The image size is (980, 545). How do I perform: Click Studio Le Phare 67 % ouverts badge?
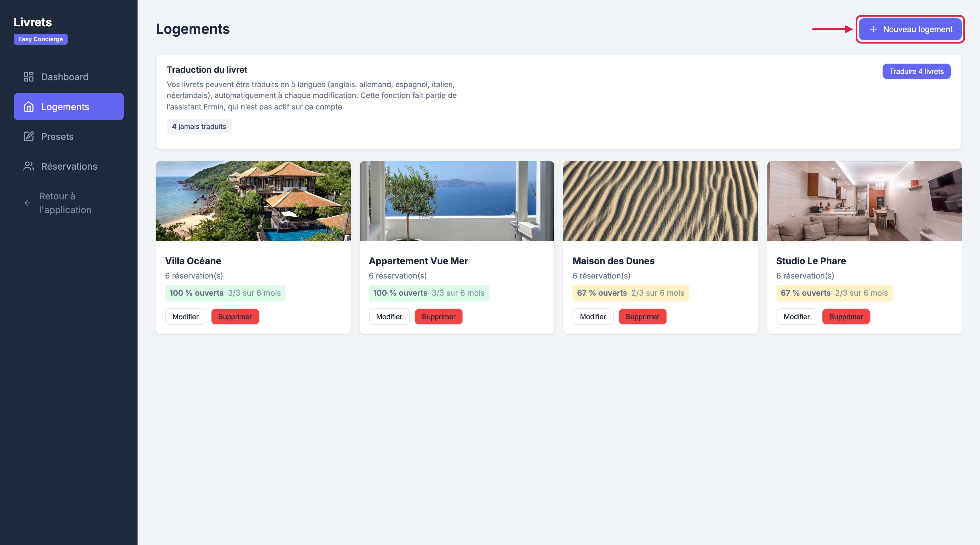(x=834, y=293)
